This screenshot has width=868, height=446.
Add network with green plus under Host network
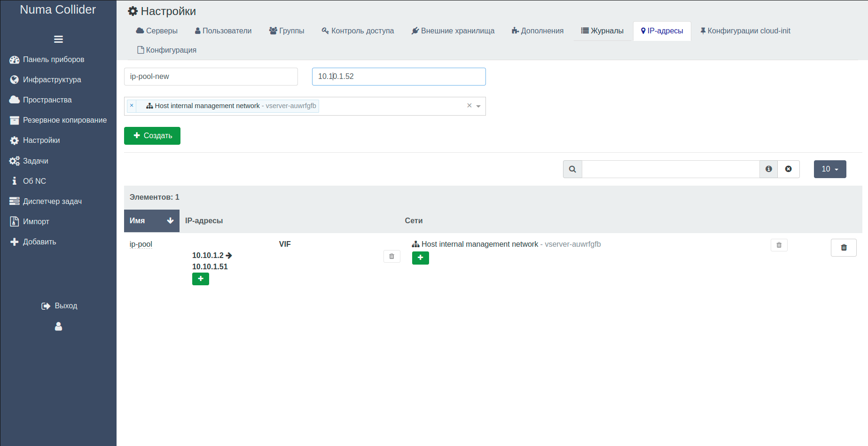421,258
